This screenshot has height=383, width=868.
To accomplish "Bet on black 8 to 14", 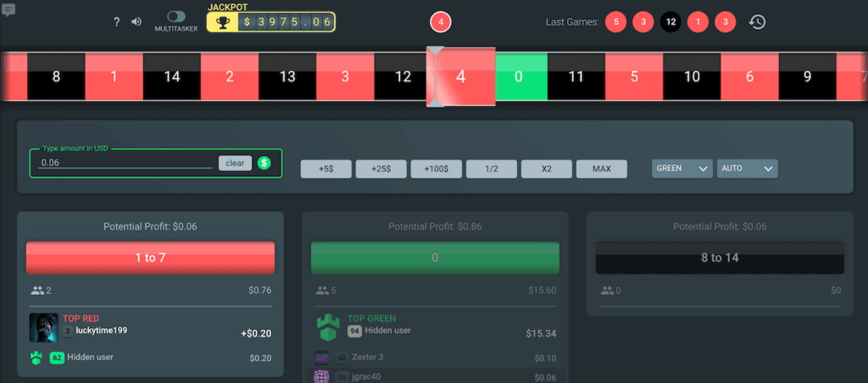I will (x=720, y=258).
